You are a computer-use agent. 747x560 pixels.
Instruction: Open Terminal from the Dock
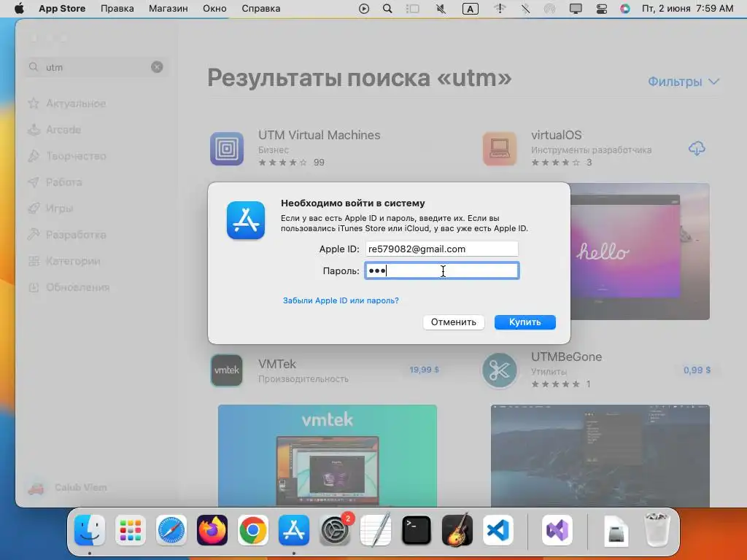pyautogui.click(x=417, y=530)
